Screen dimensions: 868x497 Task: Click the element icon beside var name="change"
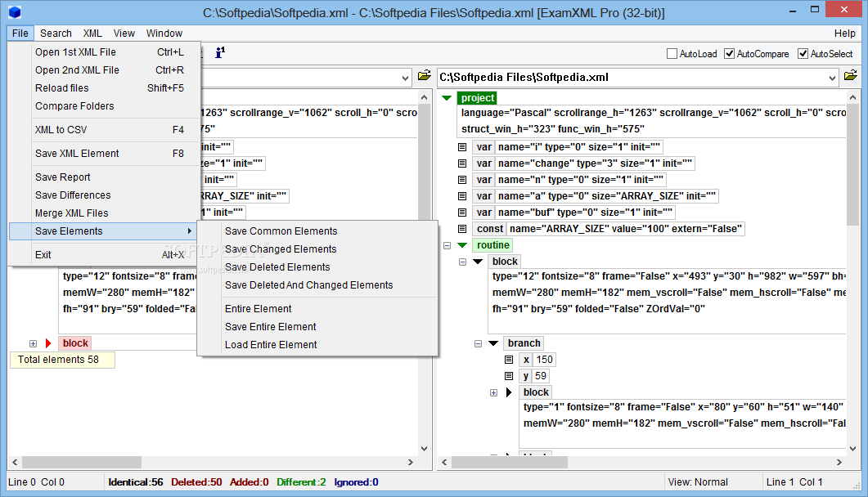click(462, 163)
